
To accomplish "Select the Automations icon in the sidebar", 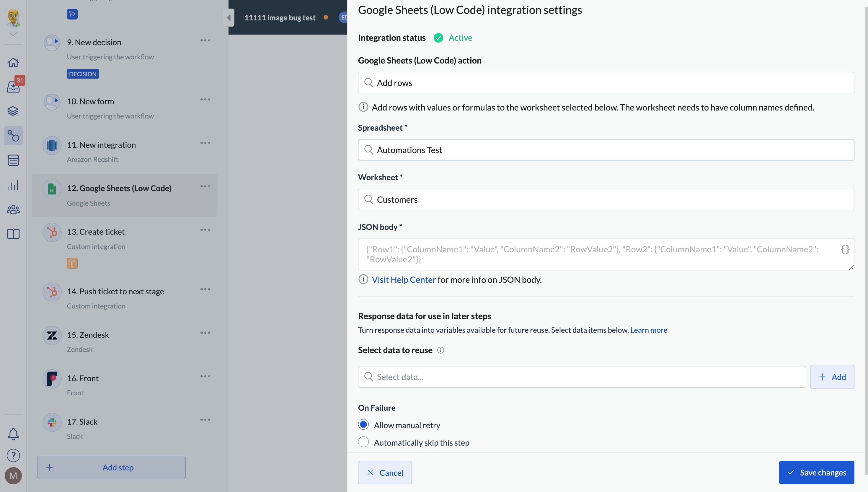I will pyautogui.click(x=13, y=136).
